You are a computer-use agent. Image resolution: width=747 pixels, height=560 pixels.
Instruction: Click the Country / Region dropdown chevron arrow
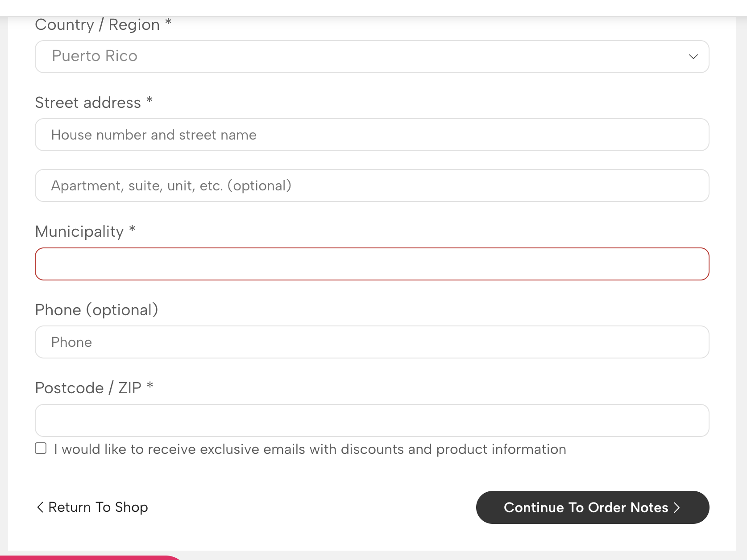tap(693, 57)
